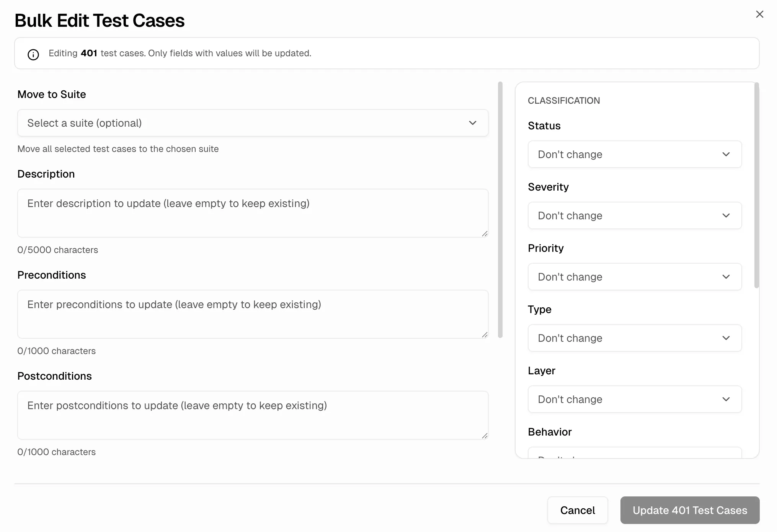The image size is (777, 532).
Task: Open the Select a suite dropdown
Action: pyautogui.click(x=253, y=123)
